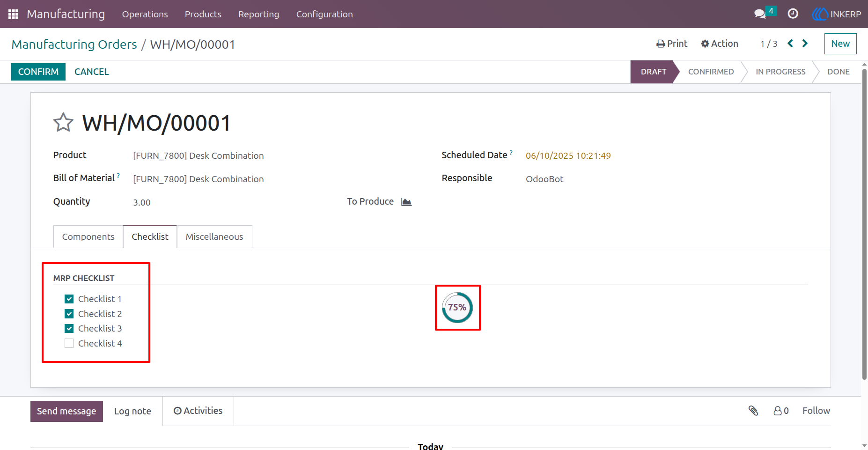Screen dimensions: 868x450
Task: Switch to the Miscellaneous tab
Action: pyautogui.click(x=214, y=236)
